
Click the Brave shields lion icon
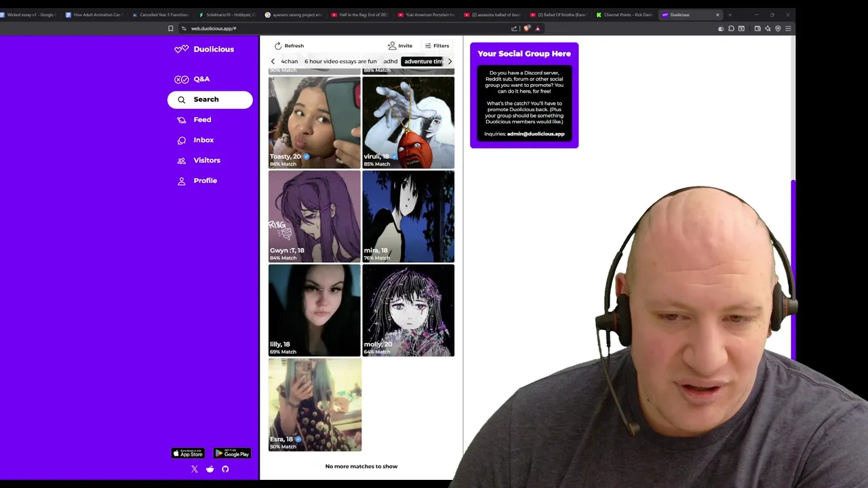[528, 28]
